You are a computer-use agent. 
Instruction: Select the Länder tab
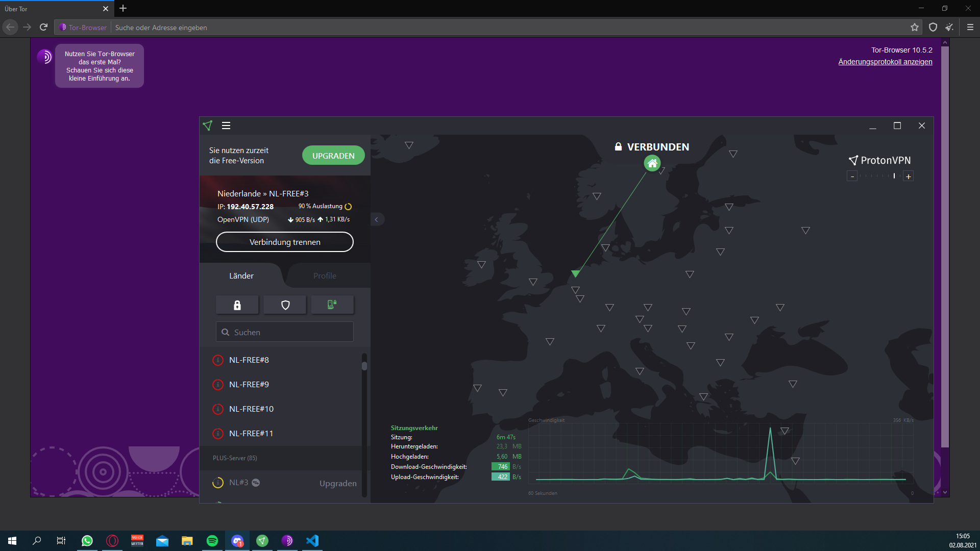pyautogui.click(x=241, y=276)
